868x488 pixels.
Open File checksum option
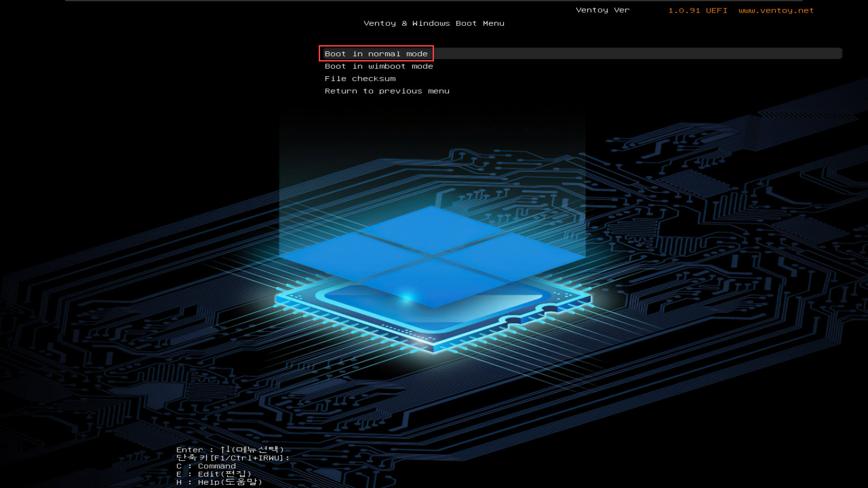pos(360,78)
